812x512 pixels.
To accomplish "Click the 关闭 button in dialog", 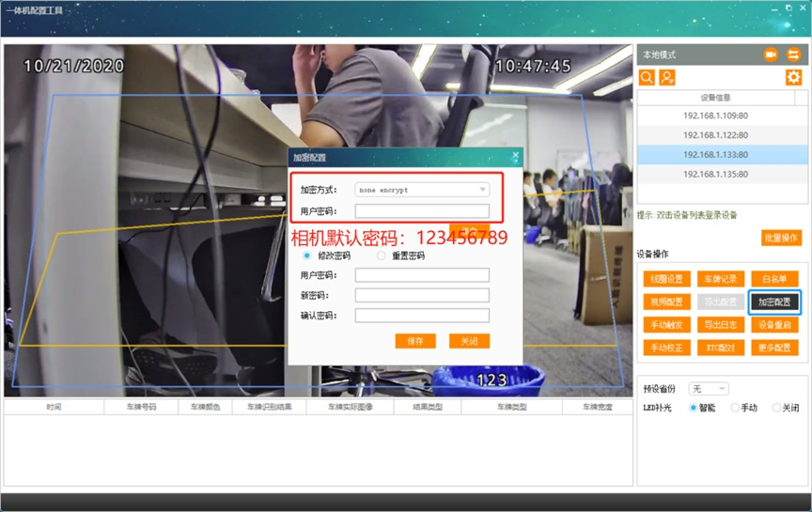I will click(469, 341).
